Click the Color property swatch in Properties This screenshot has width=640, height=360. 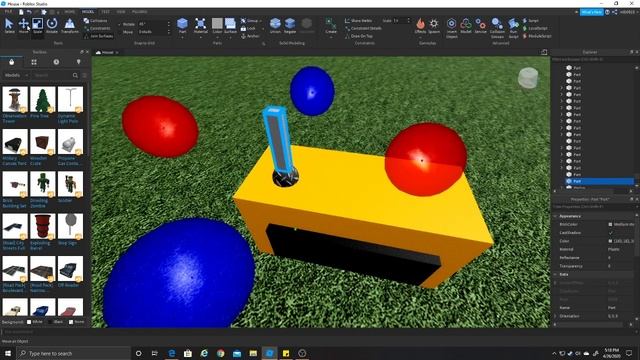click(x=610, y=241)
